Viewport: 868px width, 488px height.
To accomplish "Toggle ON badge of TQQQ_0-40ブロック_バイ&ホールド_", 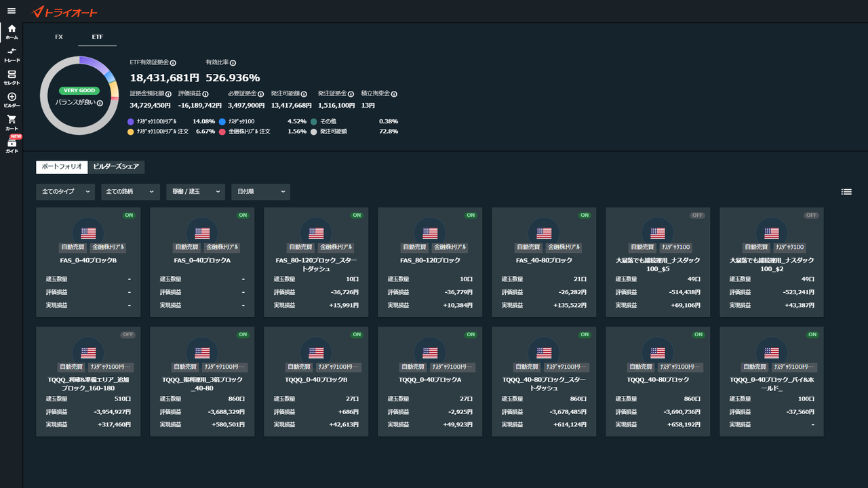I will [x=812, y=334].
